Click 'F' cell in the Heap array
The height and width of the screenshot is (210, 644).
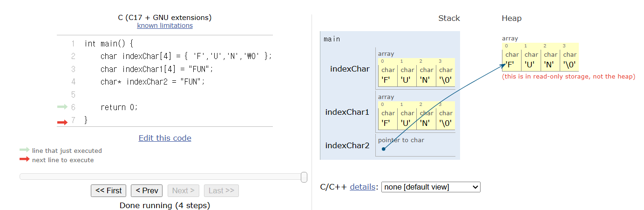(x=512, y=59)
